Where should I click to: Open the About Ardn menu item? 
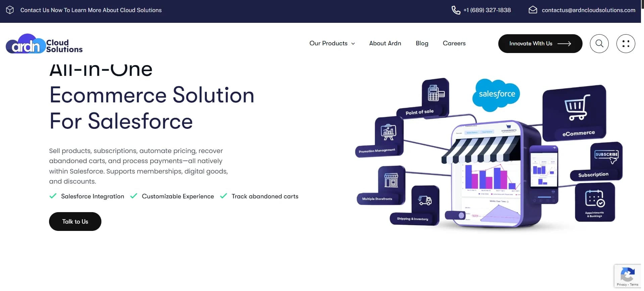[x=385, y=43]
